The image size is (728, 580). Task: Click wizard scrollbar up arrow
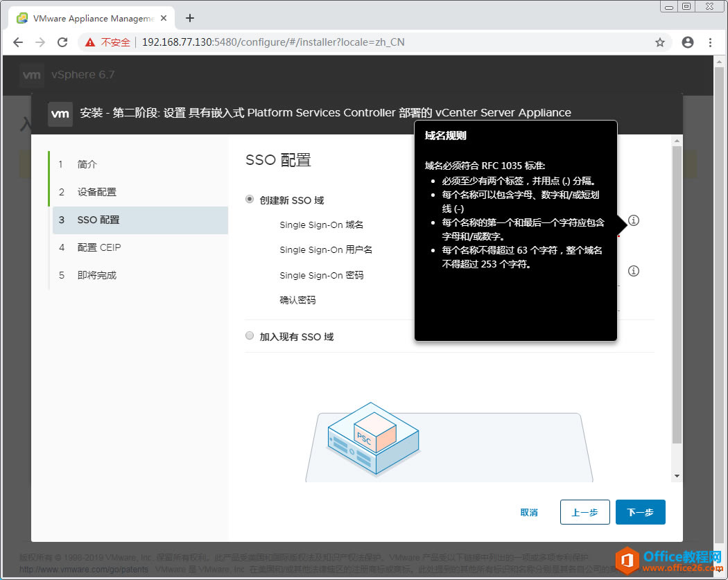click(x=677, y=141)
